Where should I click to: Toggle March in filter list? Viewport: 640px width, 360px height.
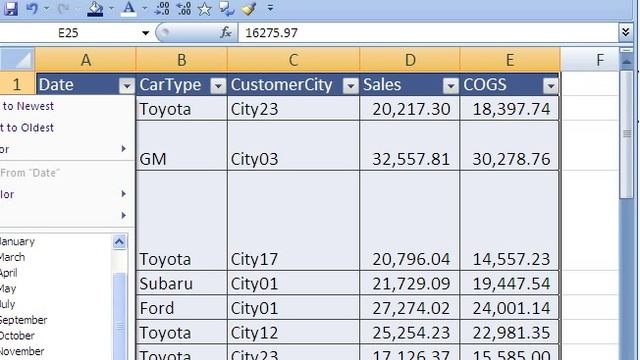click(12, 257)
